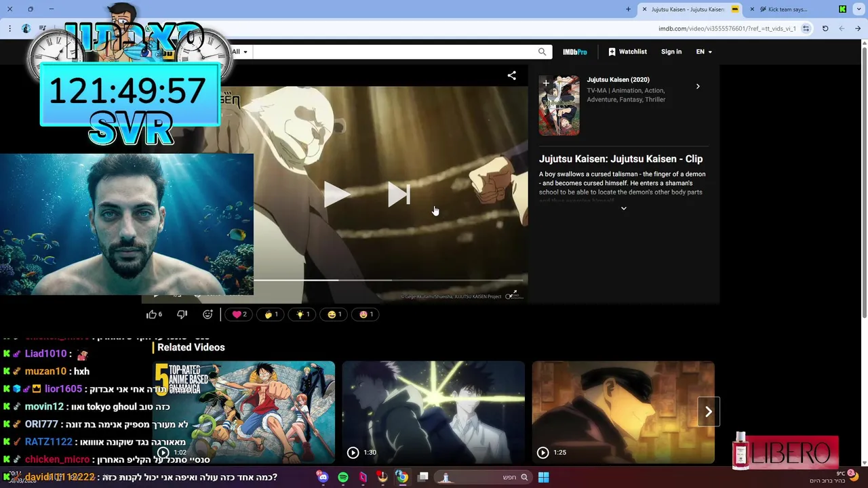Dislike the video with the thumbs down
The width and height of the screenshot is (868, 488).
182,314
